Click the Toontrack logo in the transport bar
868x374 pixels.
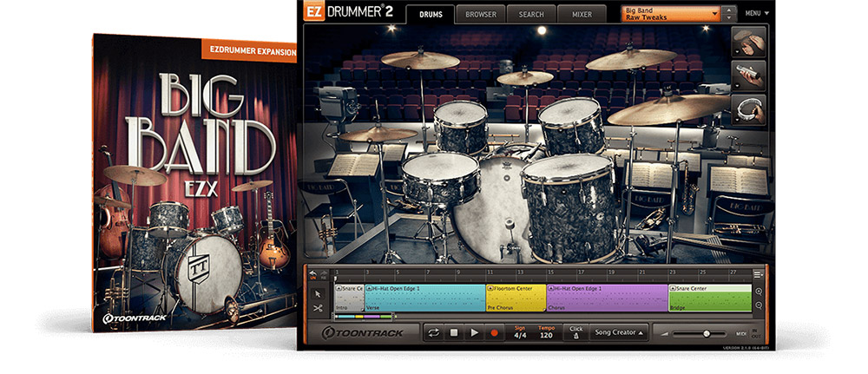[363, 332]
